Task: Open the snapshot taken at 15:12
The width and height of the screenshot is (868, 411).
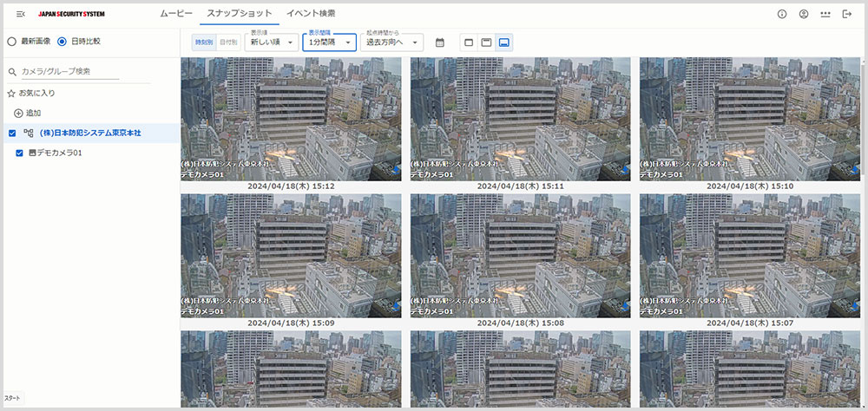Action: coord(291,119)
